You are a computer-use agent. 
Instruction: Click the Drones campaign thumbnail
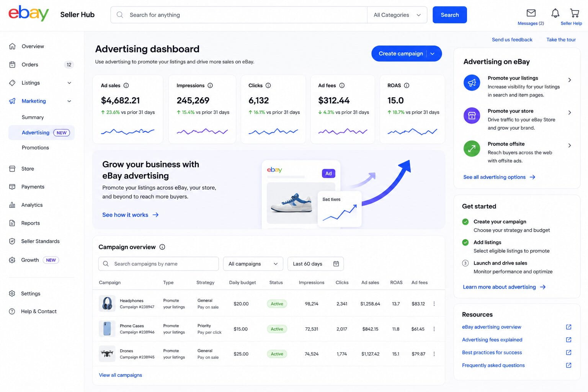click(107, 354)
